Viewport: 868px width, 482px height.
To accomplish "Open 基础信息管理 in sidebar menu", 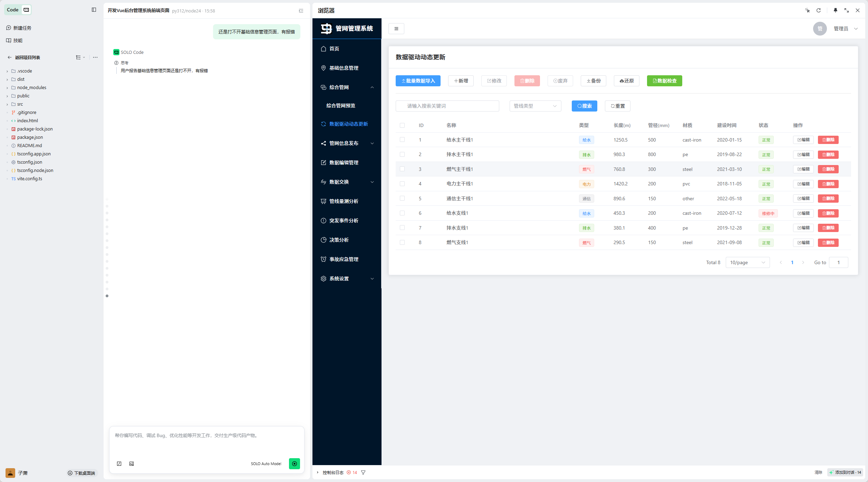I will [344, 68].
